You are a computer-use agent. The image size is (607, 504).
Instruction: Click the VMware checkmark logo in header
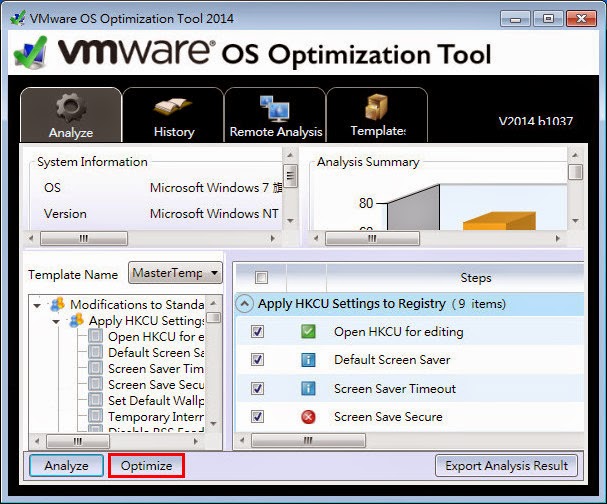tap(31, 53)
